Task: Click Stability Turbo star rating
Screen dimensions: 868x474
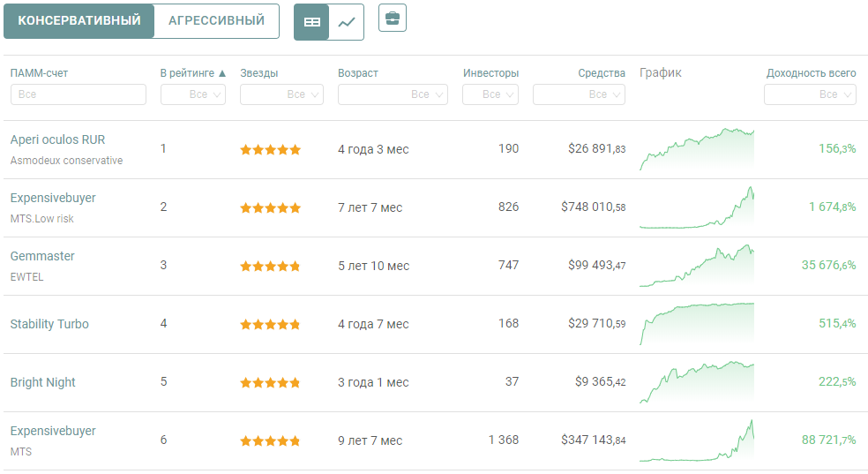Action: tap(270, 325)
